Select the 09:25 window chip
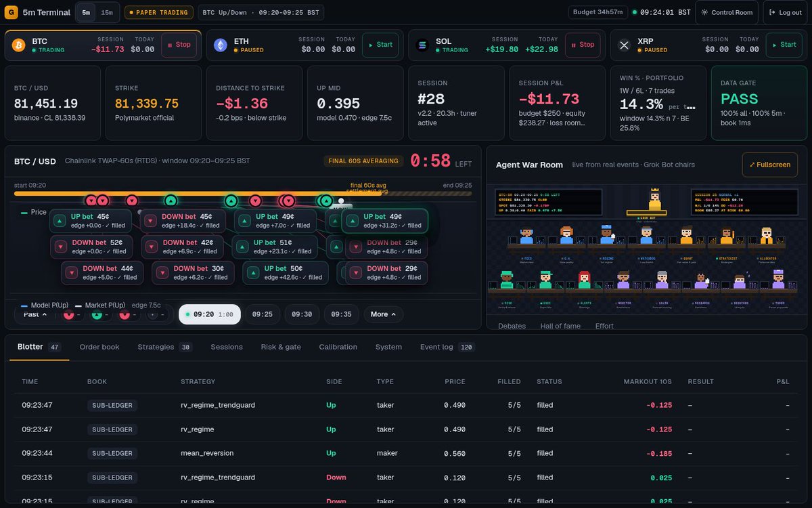 (x=263, y=314)
